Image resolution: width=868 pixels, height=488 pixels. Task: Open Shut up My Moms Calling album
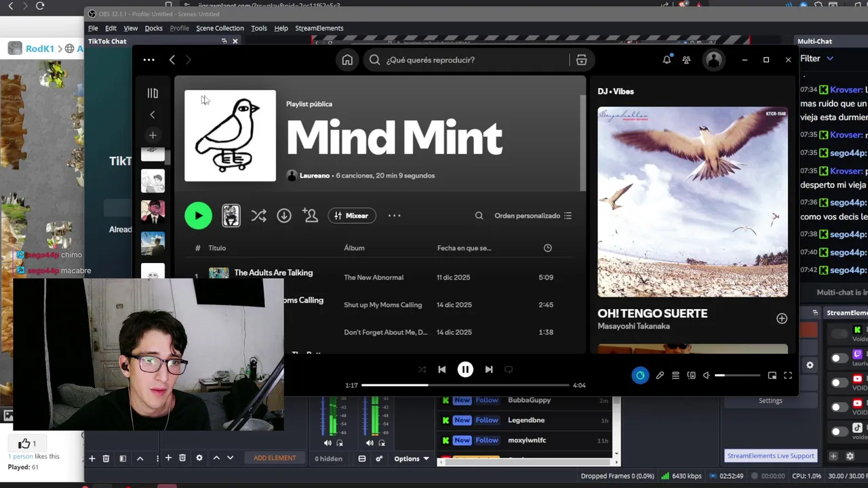(382, 305)
